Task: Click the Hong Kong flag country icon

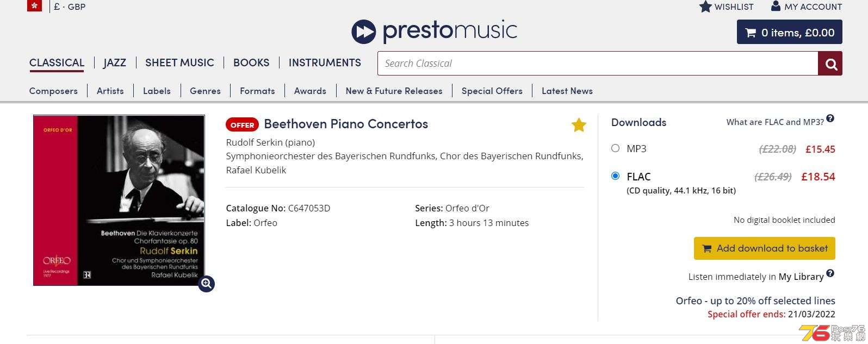Action: [34, 5]
